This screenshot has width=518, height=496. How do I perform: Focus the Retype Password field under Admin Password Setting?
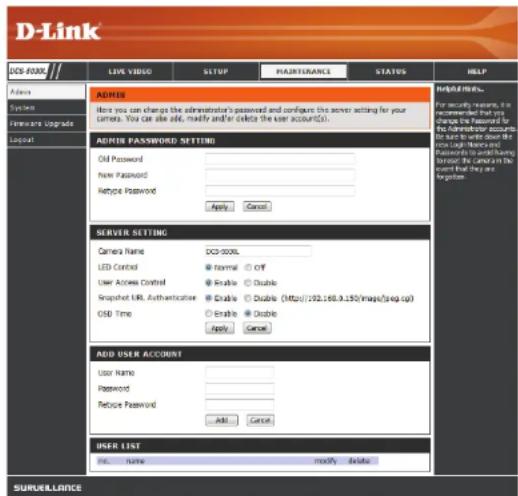280,191
